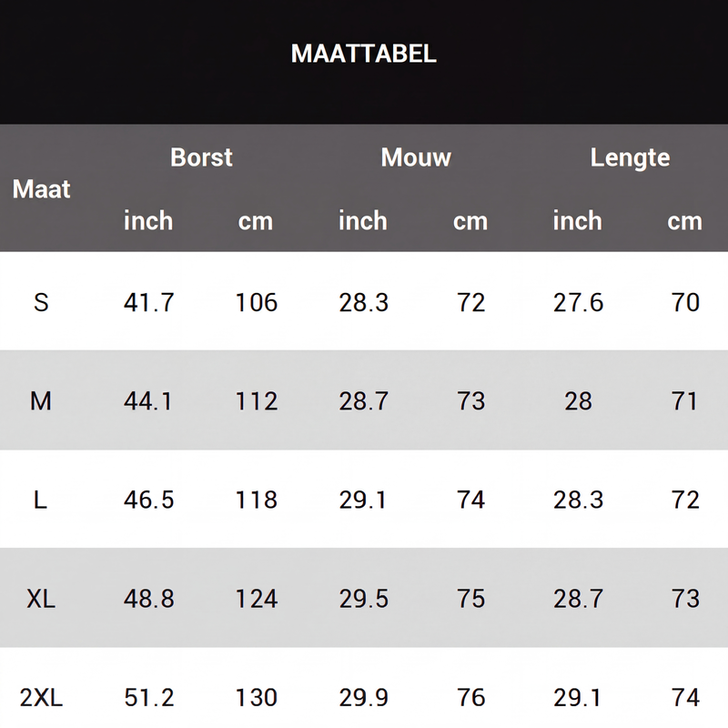
Task: Select the Mouw column header
Action: tap(416, 157)
